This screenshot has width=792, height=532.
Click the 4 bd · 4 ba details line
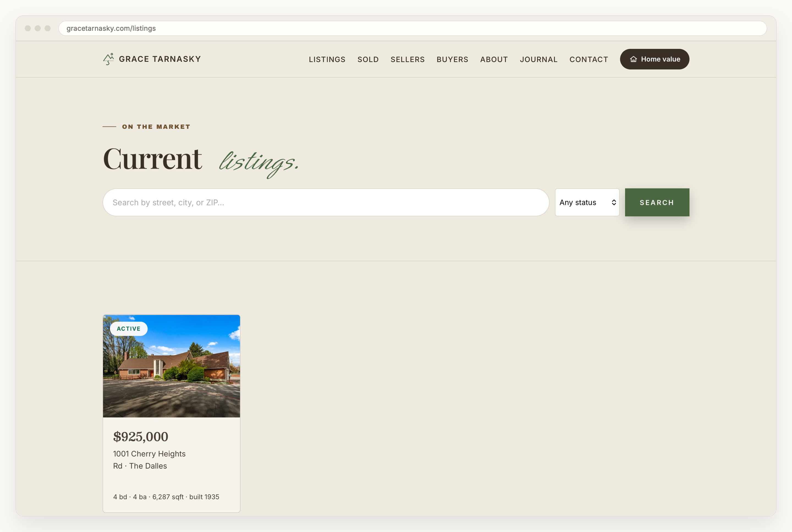pyautogui.click(x=166, y=497)
